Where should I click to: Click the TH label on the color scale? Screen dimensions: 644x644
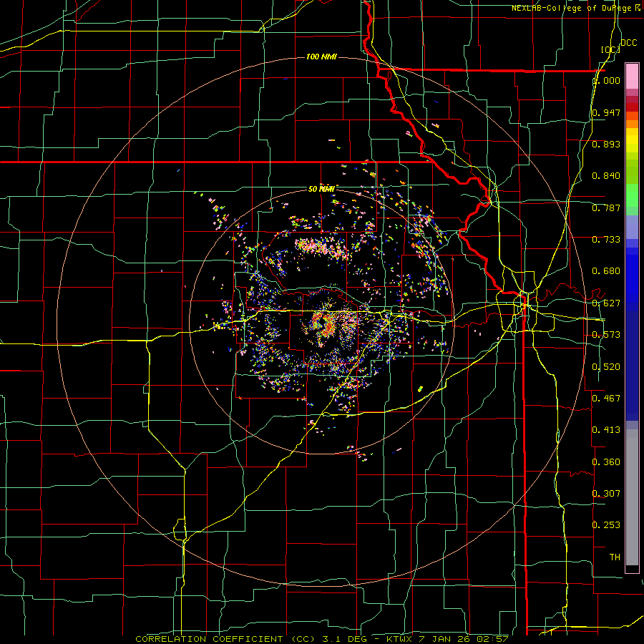[615, 557]
